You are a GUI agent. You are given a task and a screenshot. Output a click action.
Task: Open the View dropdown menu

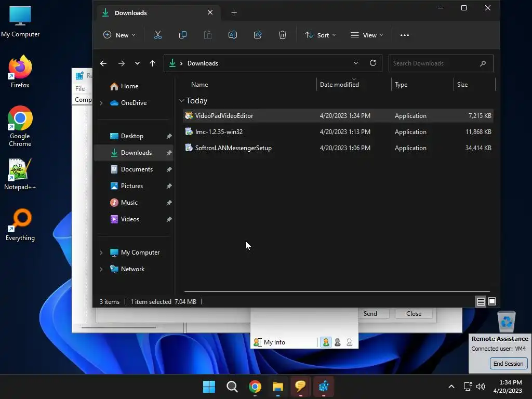367,35
